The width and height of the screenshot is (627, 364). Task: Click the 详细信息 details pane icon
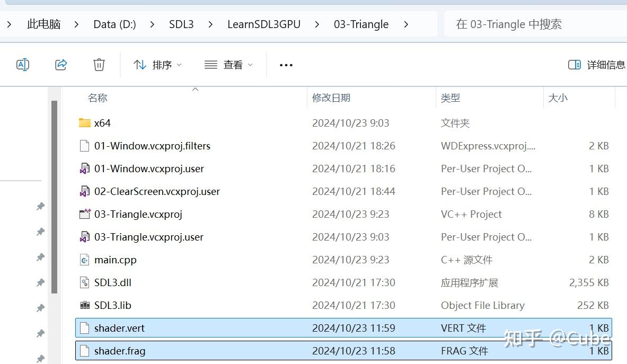[x=594, y=64]
